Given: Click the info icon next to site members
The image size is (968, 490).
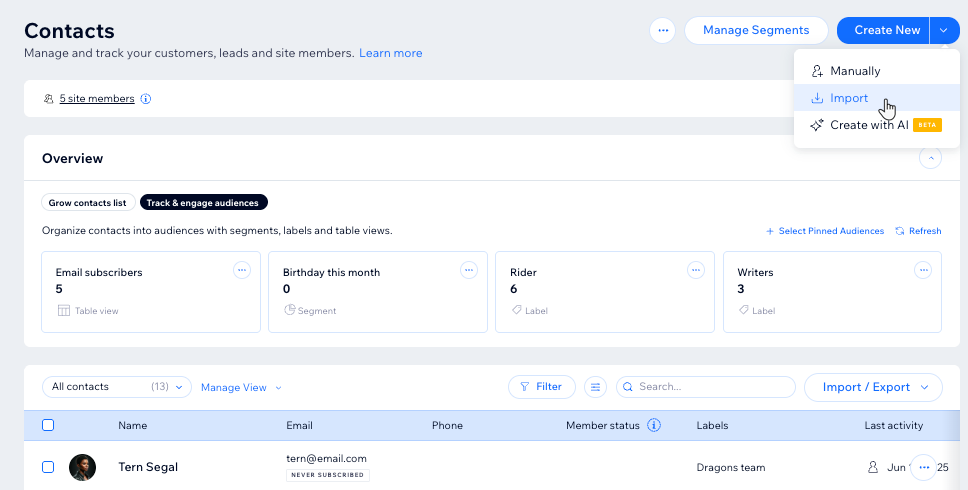Looking at the screenshot, I should pos(146,99).
